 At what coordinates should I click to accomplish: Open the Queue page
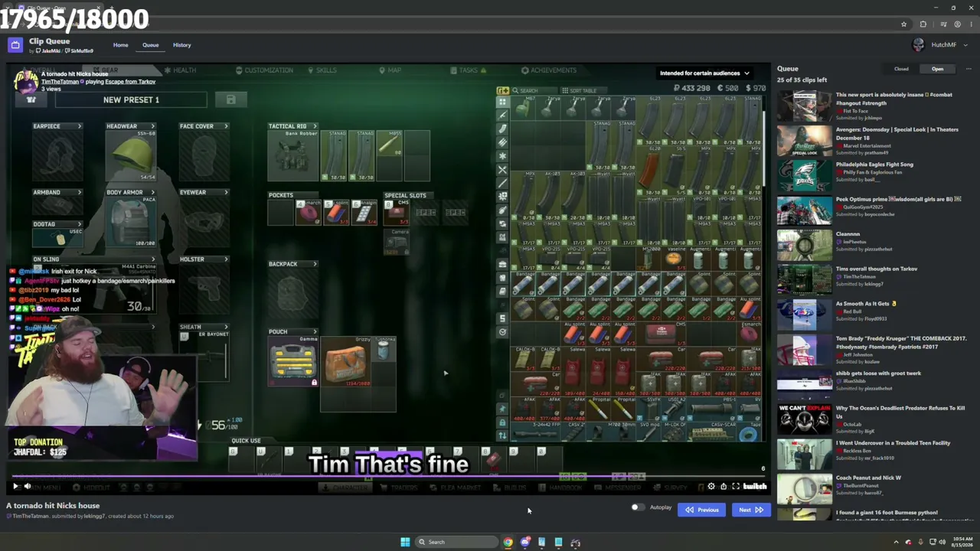(150, 45)
